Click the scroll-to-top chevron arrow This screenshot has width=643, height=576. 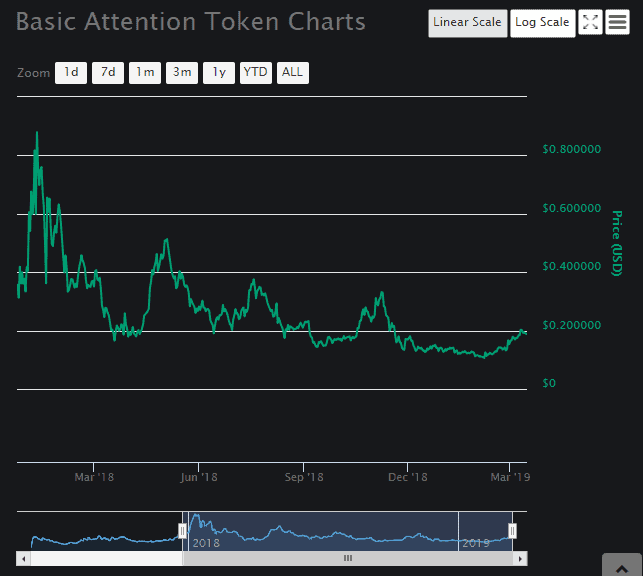622,567
